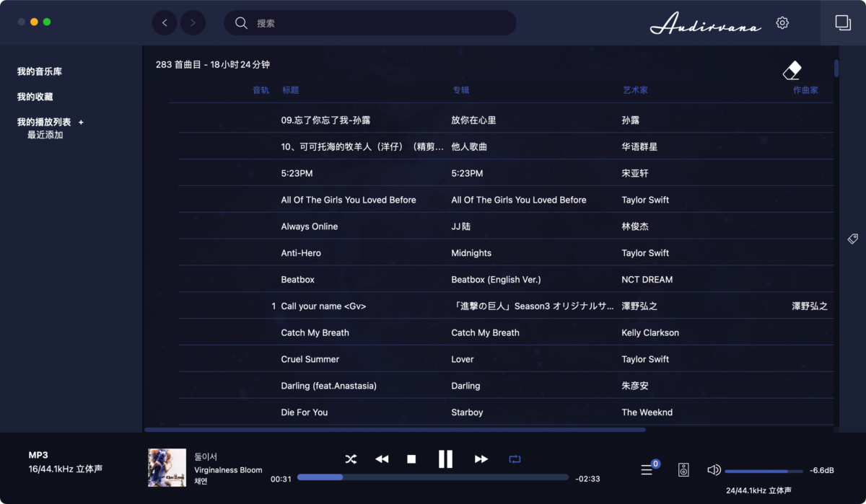Sort tracks by the 作曲家 column
Image resolution: width=866 pixels, height=504 pixels.
[x=805, y=90]
